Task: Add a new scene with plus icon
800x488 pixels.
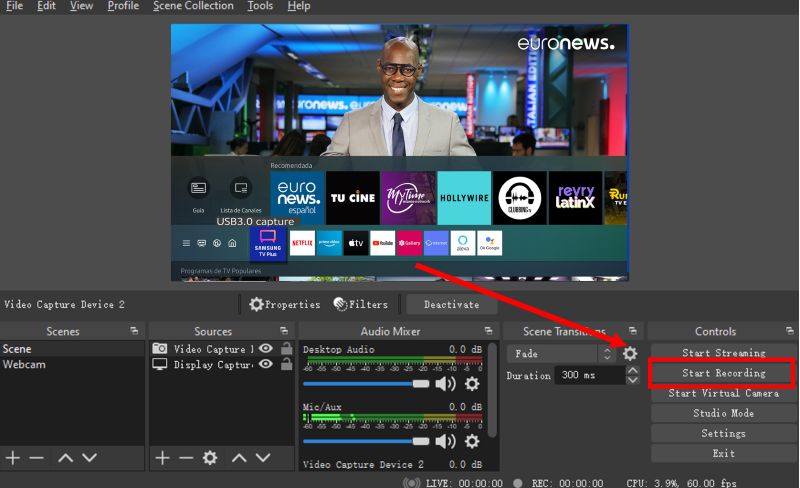Action: pyautogui.click(x=13, y=458)
